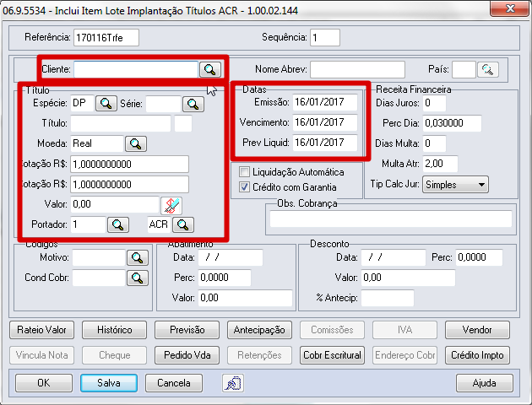Uncheck Crédito com Garantia checkbox
532x405 pixels.
pyautogui.click(x=244, y=187)
